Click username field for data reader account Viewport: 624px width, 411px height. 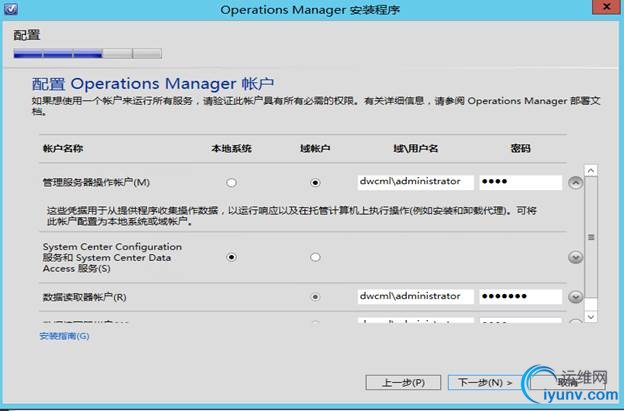tap(415, 297)
